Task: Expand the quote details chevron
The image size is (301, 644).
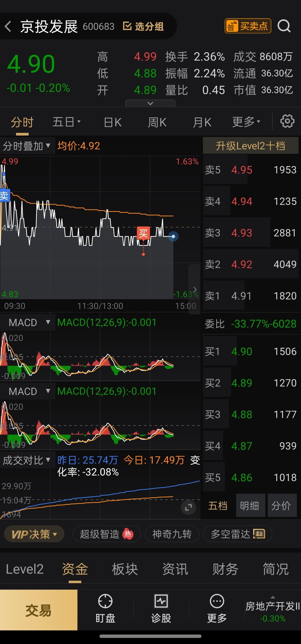Action: [x=150, y=103]
